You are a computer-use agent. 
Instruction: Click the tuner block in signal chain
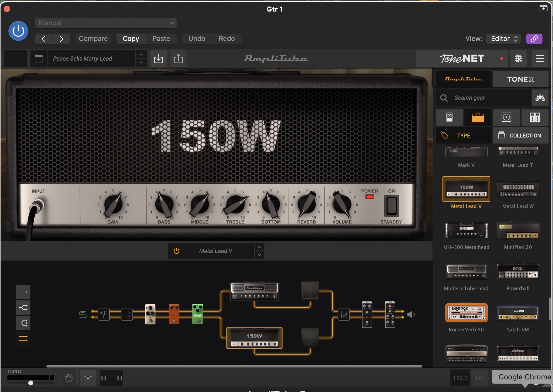pos(104,314)
